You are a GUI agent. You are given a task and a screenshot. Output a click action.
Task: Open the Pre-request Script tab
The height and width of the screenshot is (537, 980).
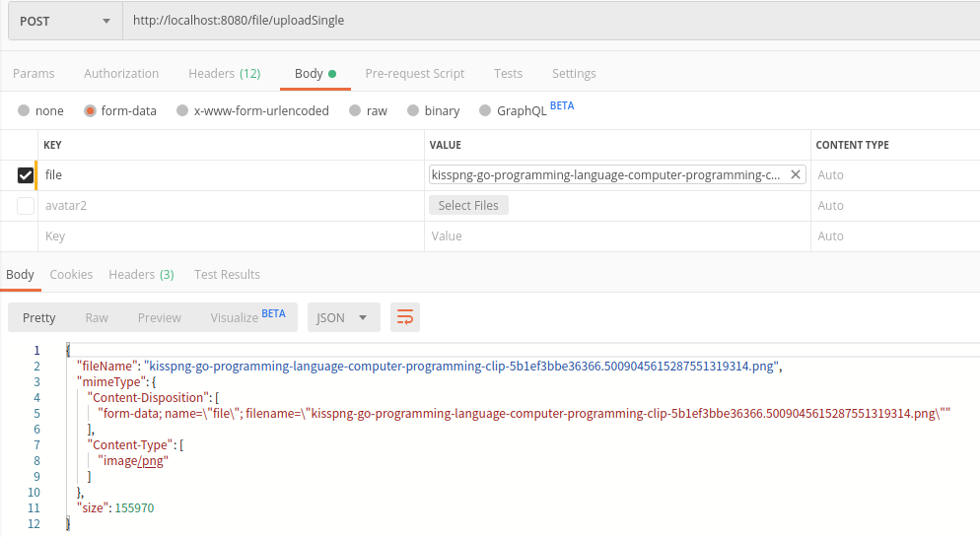click(x=414, y=74)
